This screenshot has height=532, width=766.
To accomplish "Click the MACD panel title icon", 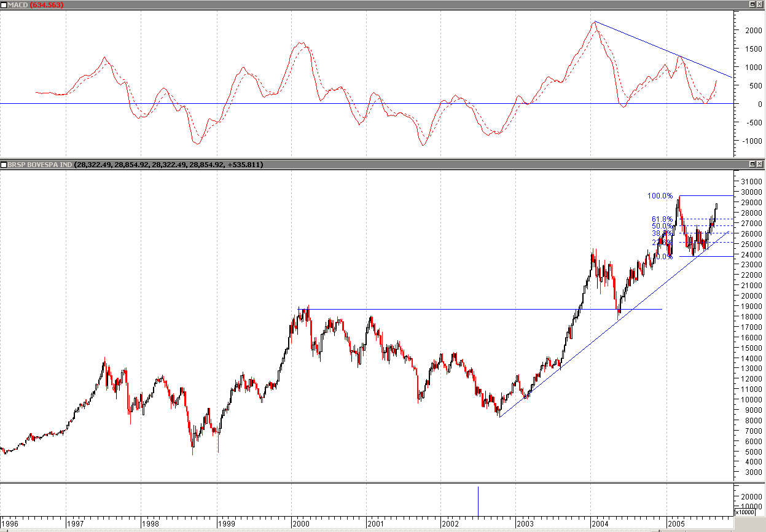I will click(x=4, y=4).
